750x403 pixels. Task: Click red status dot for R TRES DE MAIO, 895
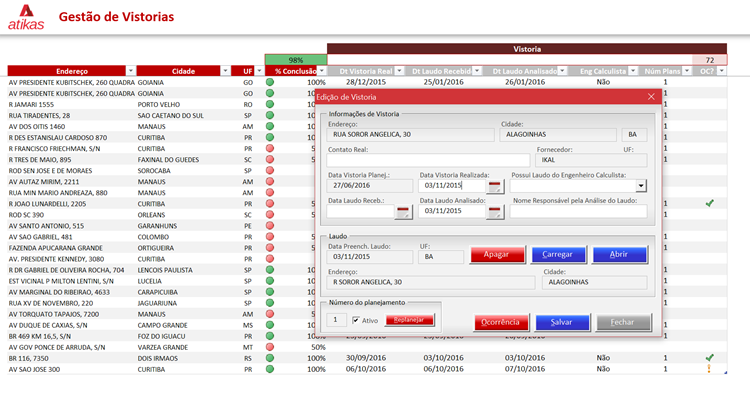270,159
